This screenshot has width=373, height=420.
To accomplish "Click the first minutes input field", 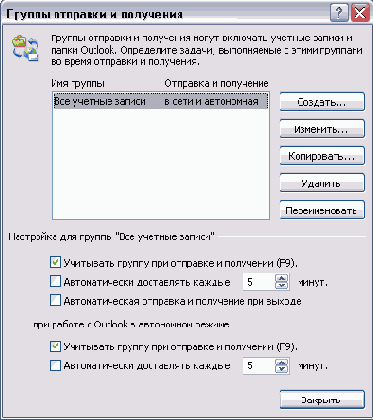I will [x=259, y=282].
